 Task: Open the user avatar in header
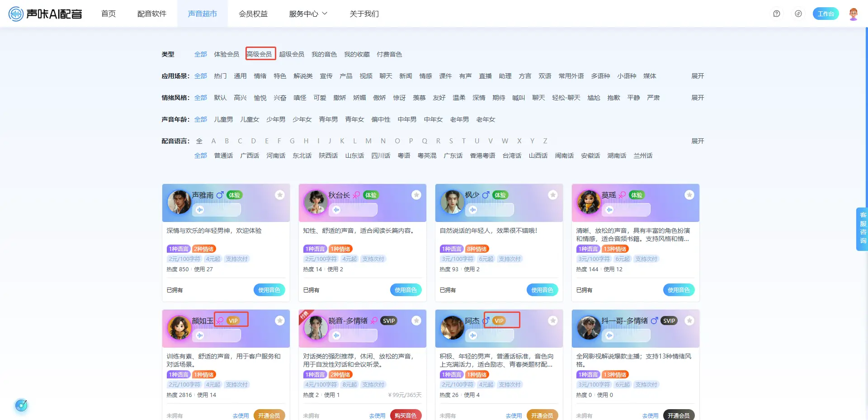[853, 14]
